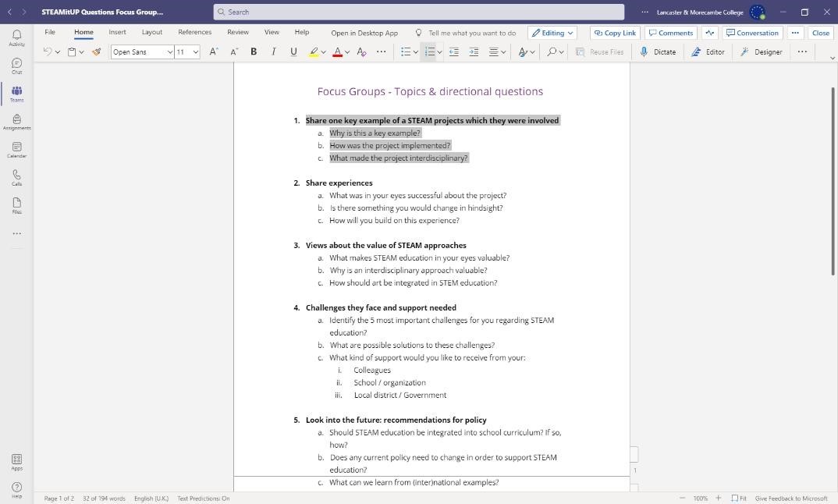The width and height of the screenshot is (838, 504).
Task: Open the Designer pane
Action: pyautogui.click(x=761, y=52)
